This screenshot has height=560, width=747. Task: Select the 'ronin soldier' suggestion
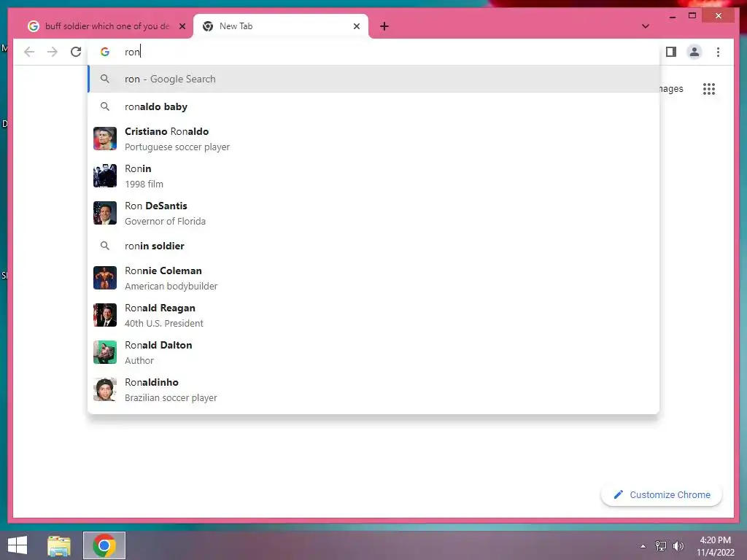(373, 246)
